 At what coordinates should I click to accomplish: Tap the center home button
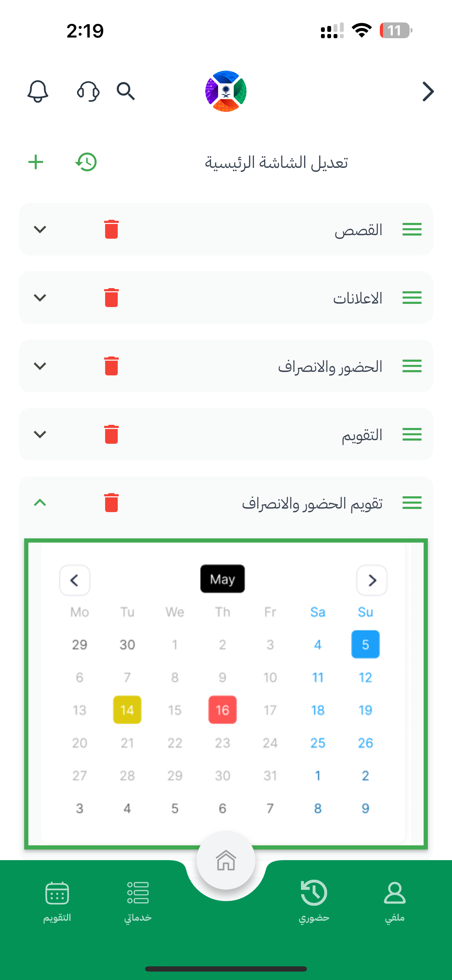[226, 860]
